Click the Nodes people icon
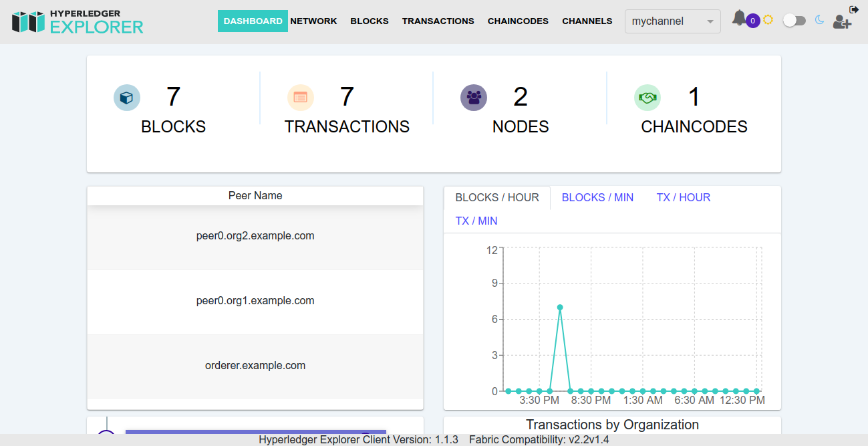The image size is (868, 446). [x=474, y=98]
